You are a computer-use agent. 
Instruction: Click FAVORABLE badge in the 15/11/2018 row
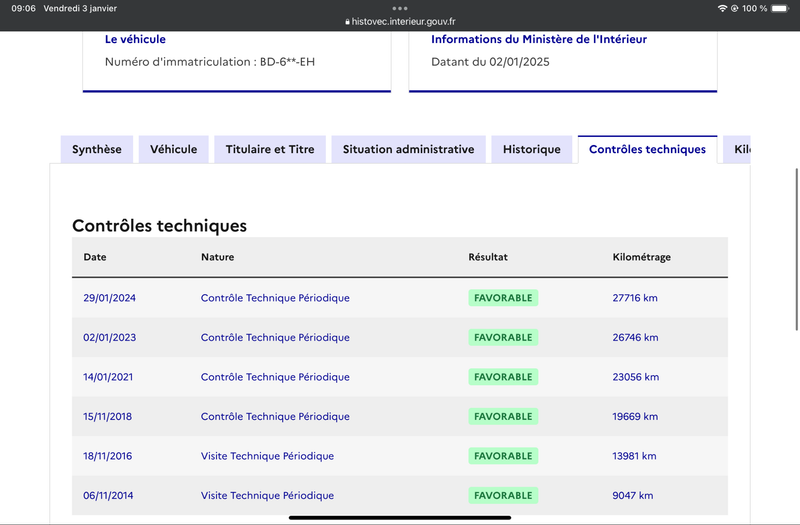(x=503, y=416)
